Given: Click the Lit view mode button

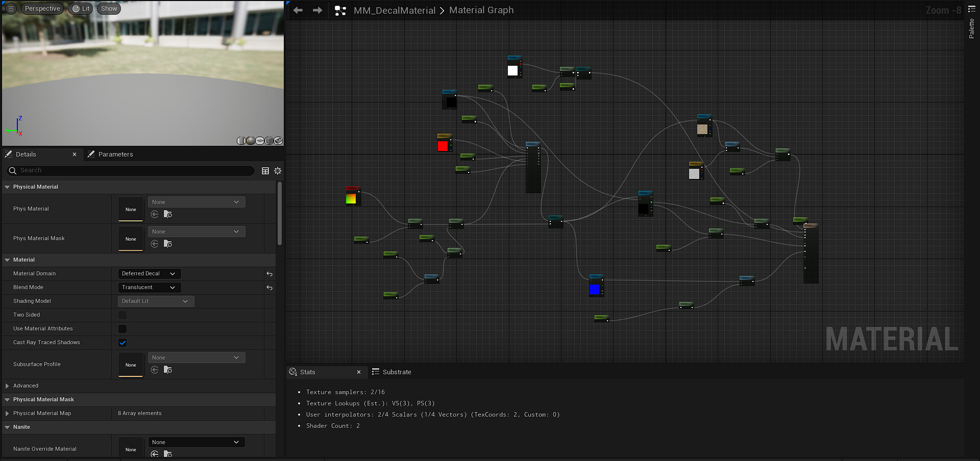Looking at the screenshot, I should click(82, 9).
